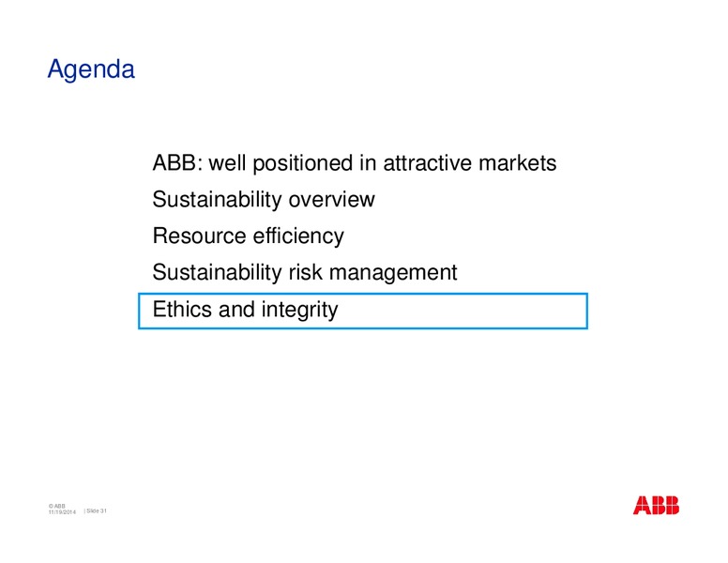Select the 'Sustainability overview' agenda item
Screen dimensions: 728x563
coord(264,200)
